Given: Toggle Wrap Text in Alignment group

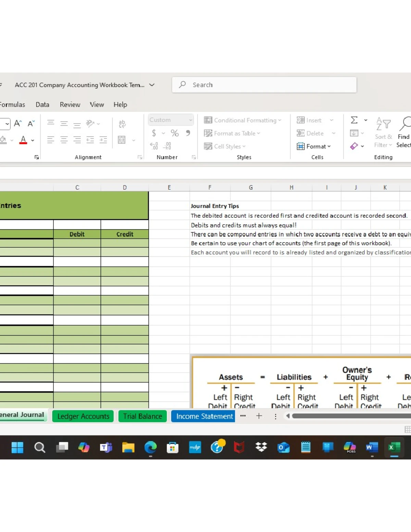Looking at the screenshot, I should pyautogui.click(x=122, y=124).
